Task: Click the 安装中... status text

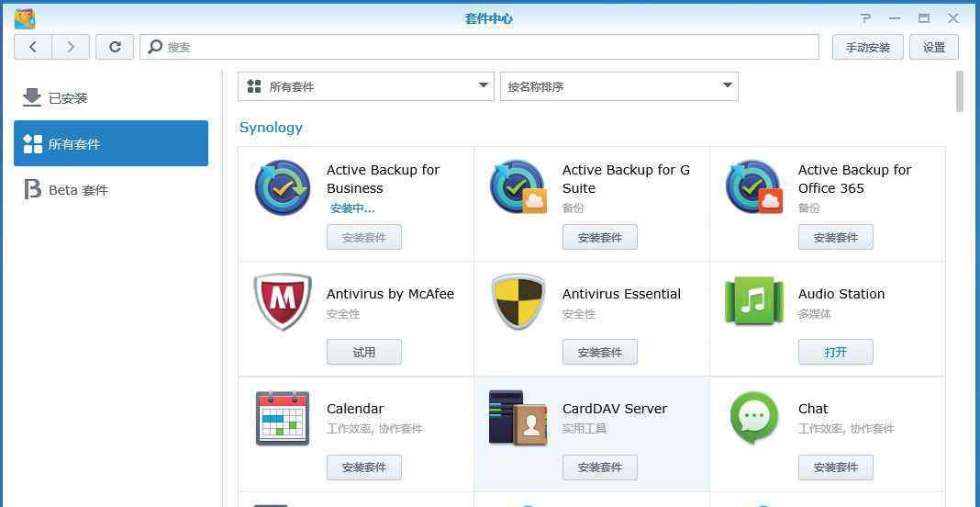Action: [352, 208]
